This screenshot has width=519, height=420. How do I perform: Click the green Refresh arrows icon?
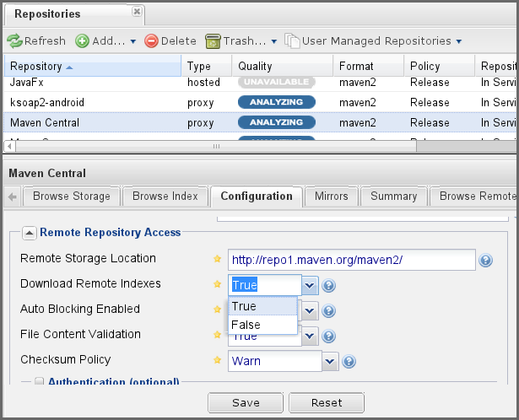point(14,41)
